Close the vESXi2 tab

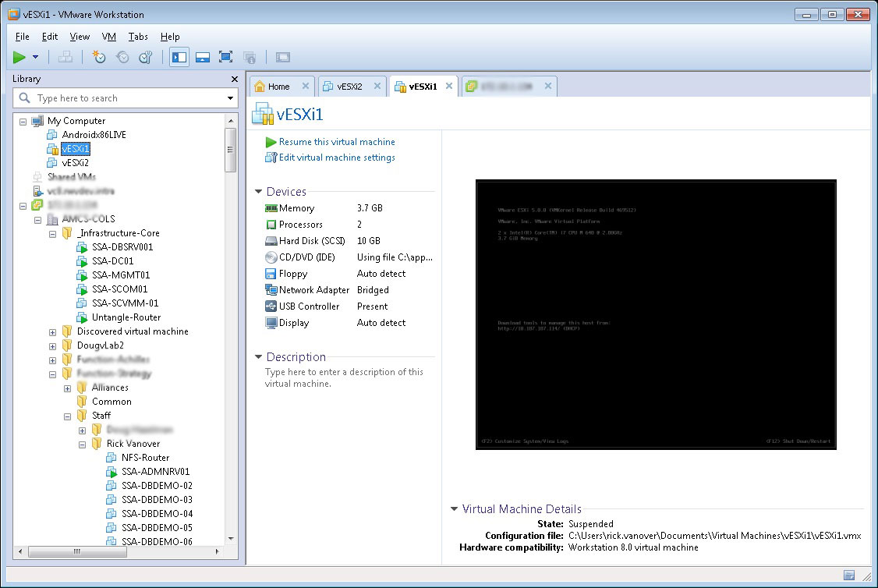377,86
